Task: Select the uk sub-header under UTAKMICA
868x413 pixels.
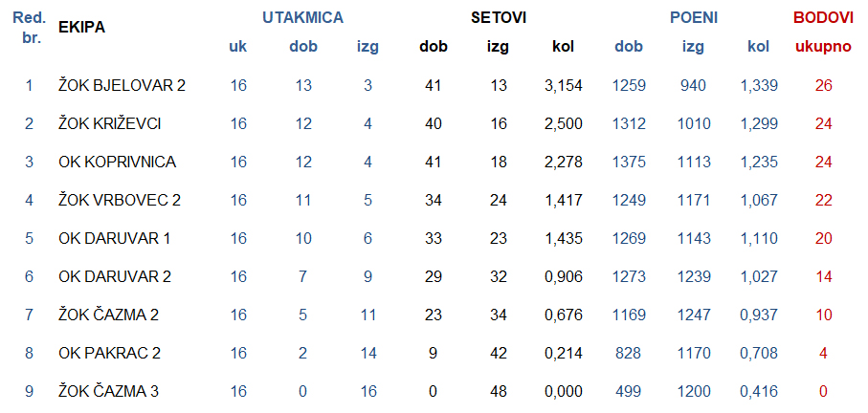Action: (238, 47)
